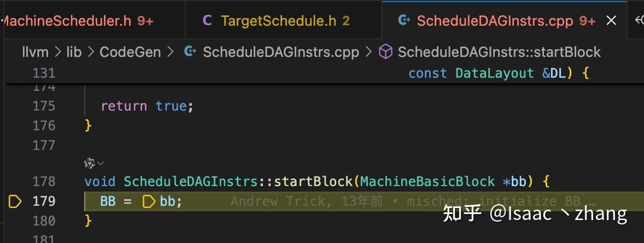This screenshot has width=644, height=243.
Task: Open the 'lib' breadcrumb folder
Action: click(74, 52)
